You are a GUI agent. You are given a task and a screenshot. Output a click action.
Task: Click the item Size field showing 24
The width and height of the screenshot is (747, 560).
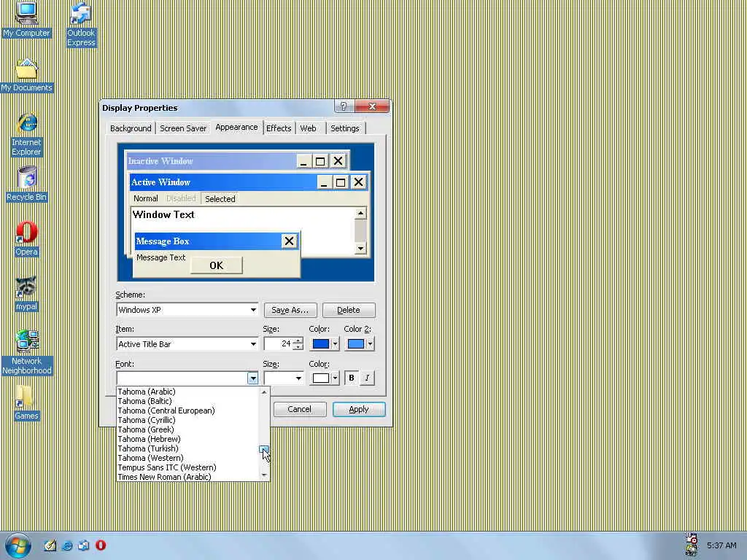(279, 344)
